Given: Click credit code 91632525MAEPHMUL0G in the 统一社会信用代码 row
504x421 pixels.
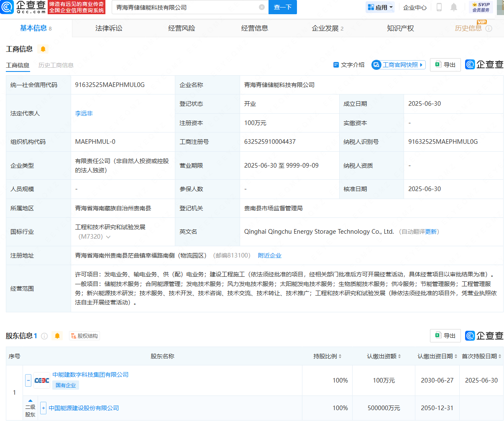Looking at the screenshot, I should click(x=110, y=85).
